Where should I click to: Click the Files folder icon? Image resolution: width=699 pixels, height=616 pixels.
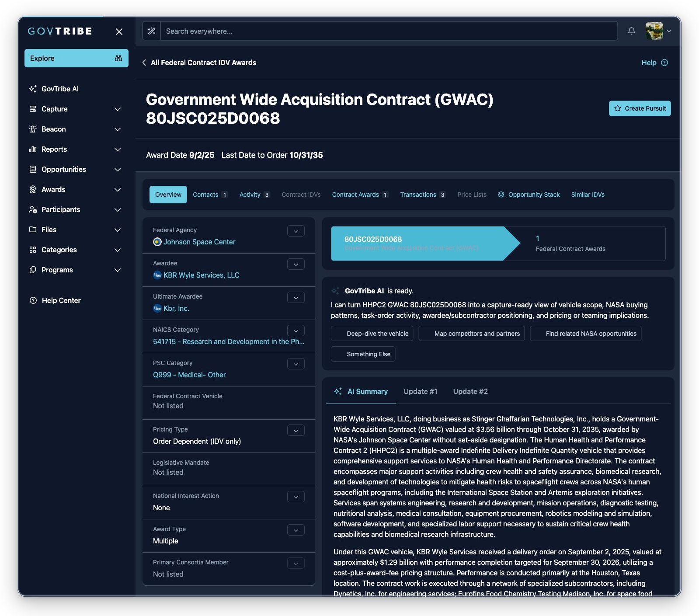click(33, 230)
